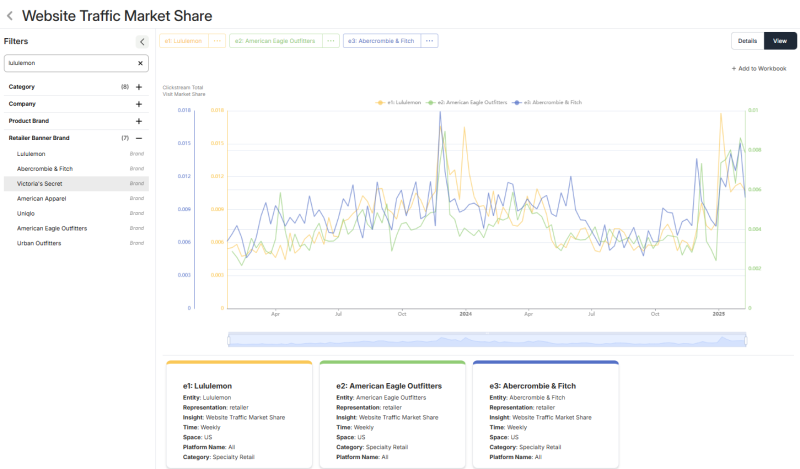Collapse the Retailer Banner Brand section
The height and width of the screenshot is (469, 800).
click(139, 137)
